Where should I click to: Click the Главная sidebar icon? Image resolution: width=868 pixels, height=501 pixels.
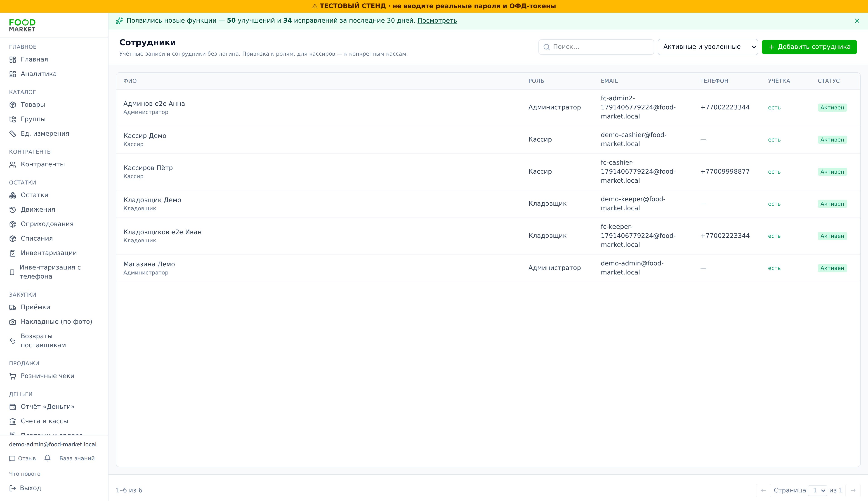[x=13, y=59]
